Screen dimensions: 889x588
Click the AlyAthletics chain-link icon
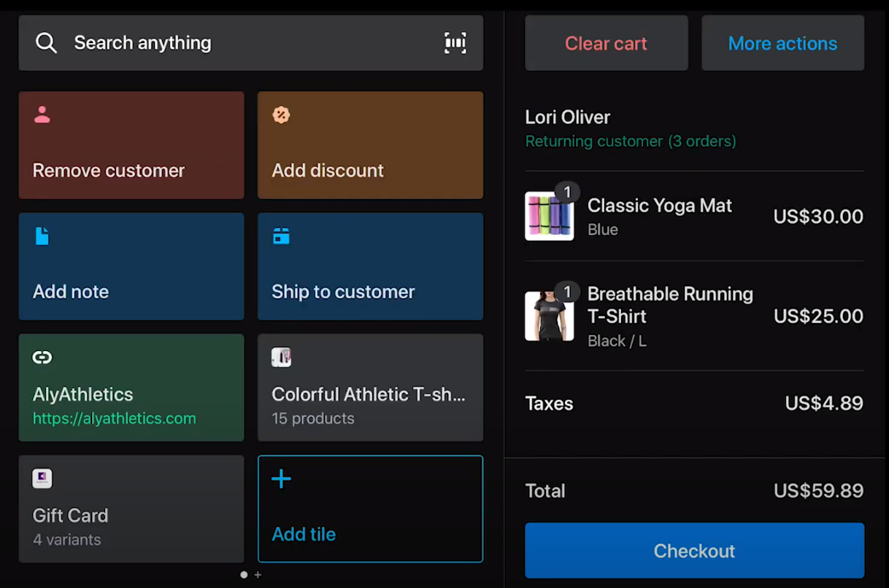[42, 357]
